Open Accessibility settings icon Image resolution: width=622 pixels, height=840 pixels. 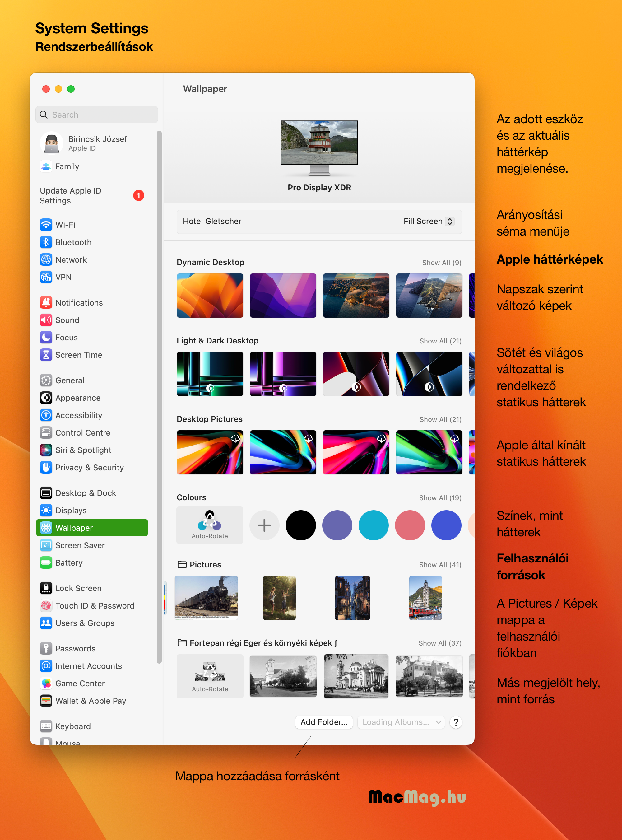[x=46, y=415]
